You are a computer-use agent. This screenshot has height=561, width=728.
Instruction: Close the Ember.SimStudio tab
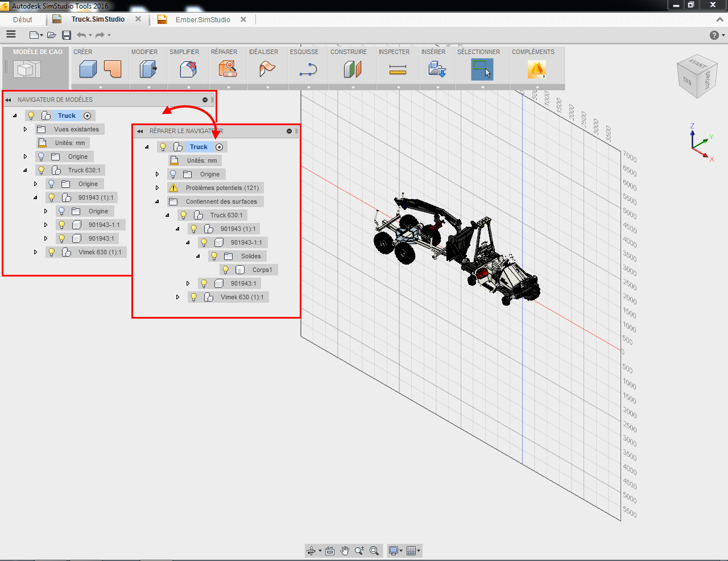pos(243,19)
